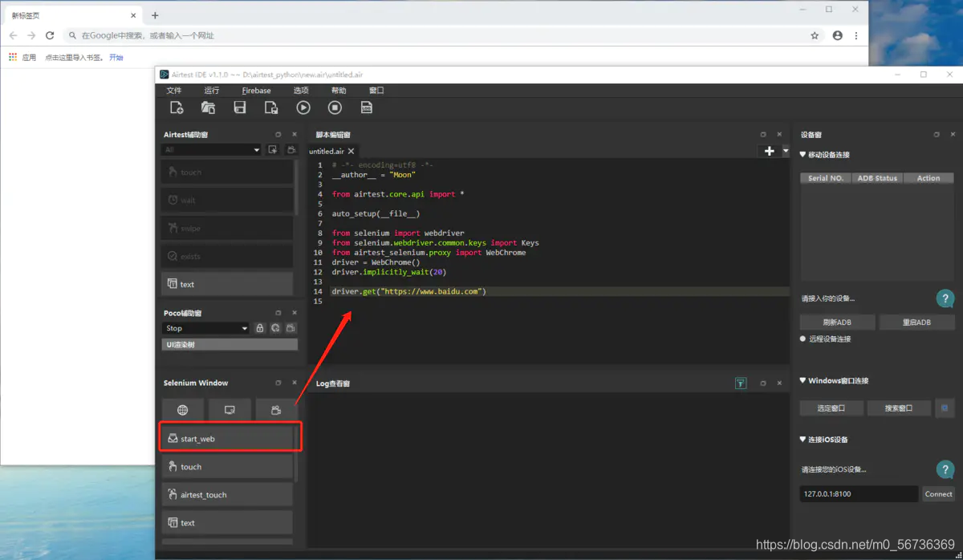
Task: Click the gear icon beside 搜索窗口
Action: pyautogui.click(x=945, y=408)
